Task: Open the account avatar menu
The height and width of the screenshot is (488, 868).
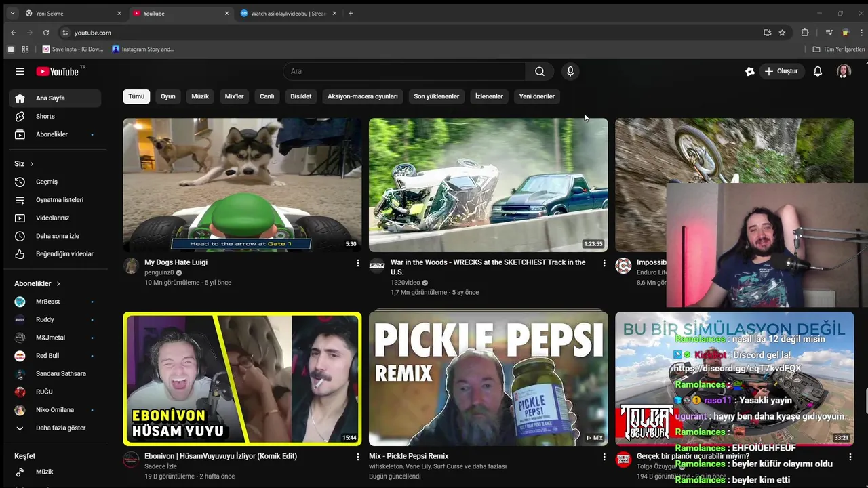Action: click(x=844, y=71)
